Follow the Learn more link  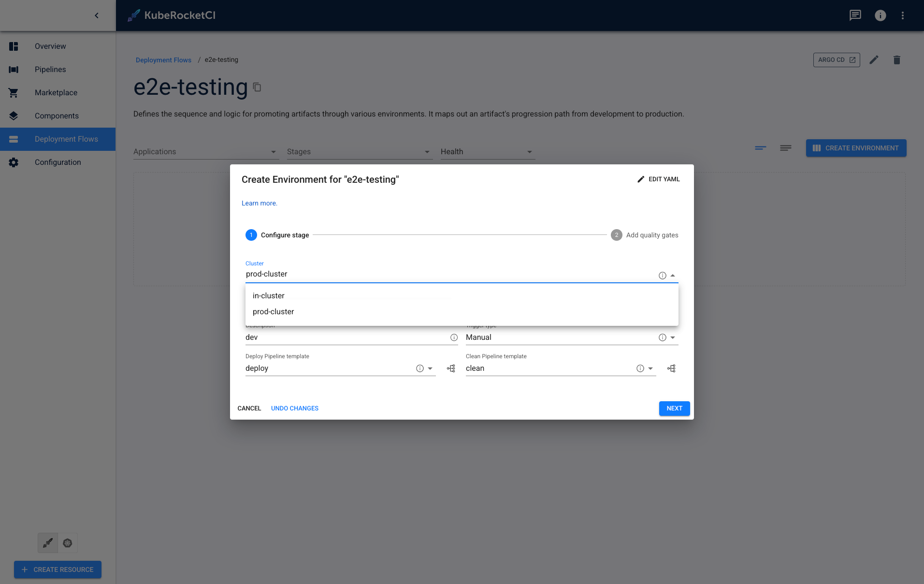(x=260, y=203)
